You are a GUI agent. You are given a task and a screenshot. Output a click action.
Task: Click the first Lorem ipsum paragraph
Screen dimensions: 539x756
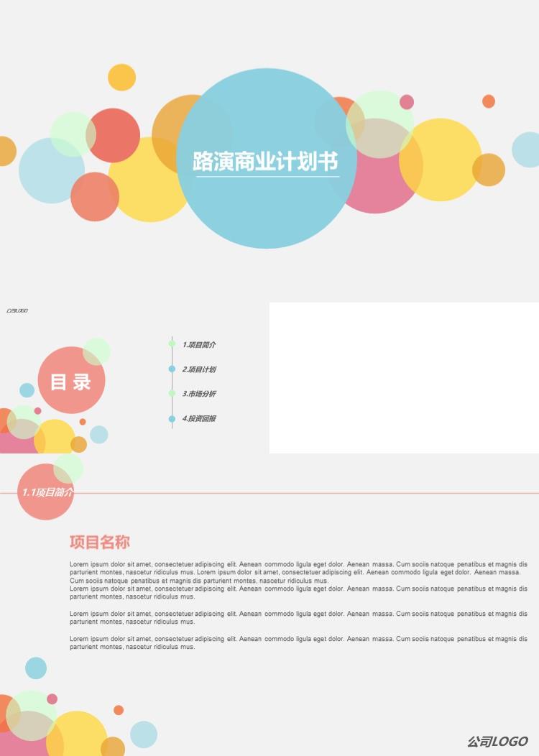tap(298, 572)
